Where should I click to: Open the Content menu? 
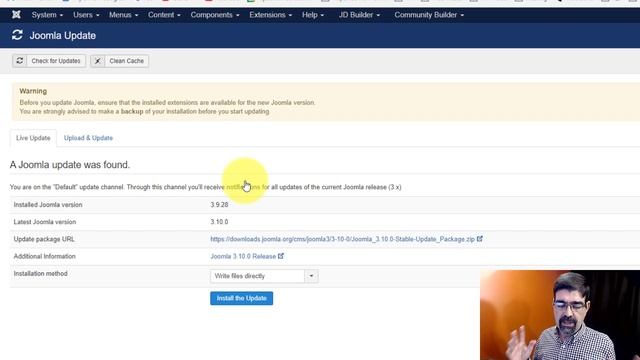click(x=164, y=15)
